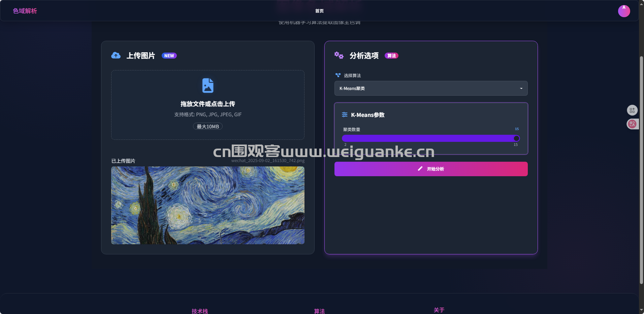Click 拖放文件或点击上传 upload text

(x=208, y=104)
